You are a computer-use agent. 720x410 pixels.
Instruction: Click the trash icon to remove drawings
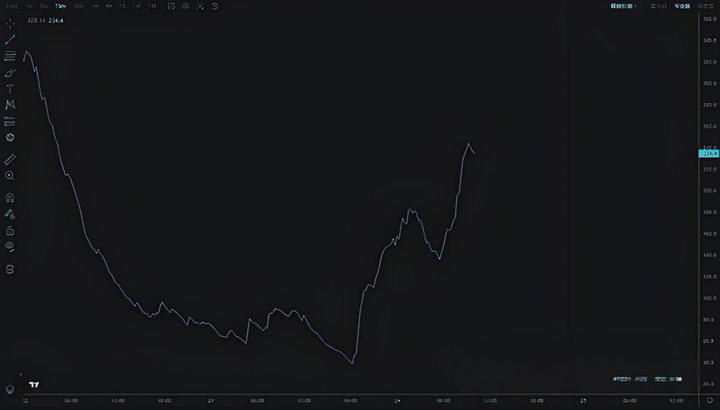pyautogui.click(x=10, y=269)
